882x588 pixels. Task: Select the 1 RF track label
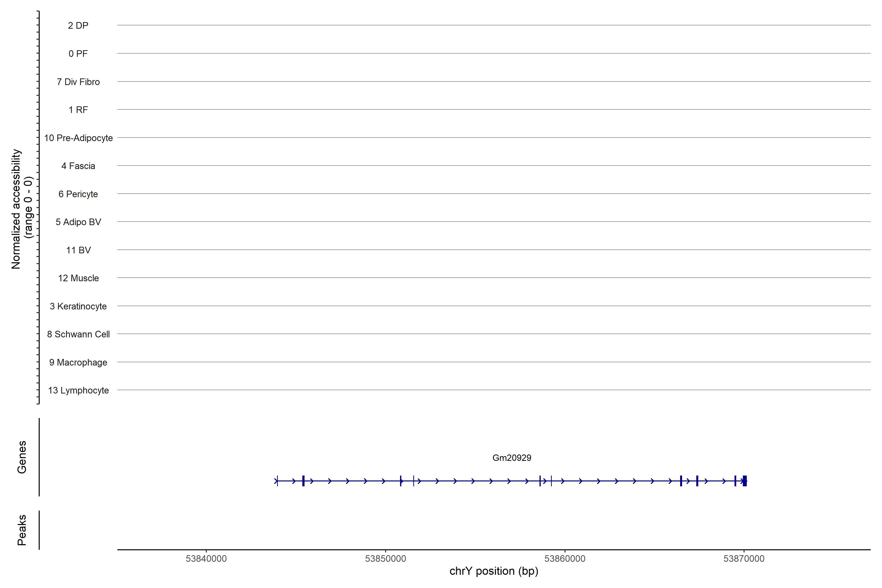tap(78, 110)
